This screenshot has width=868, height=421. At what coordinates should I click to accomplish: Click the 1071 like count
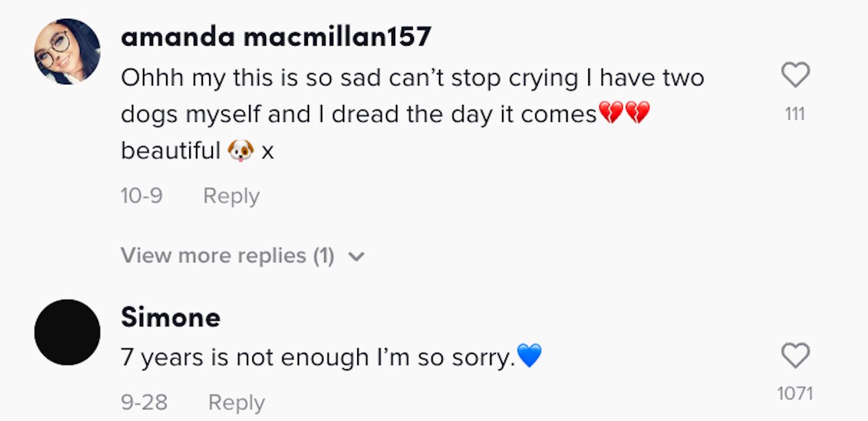795,394
